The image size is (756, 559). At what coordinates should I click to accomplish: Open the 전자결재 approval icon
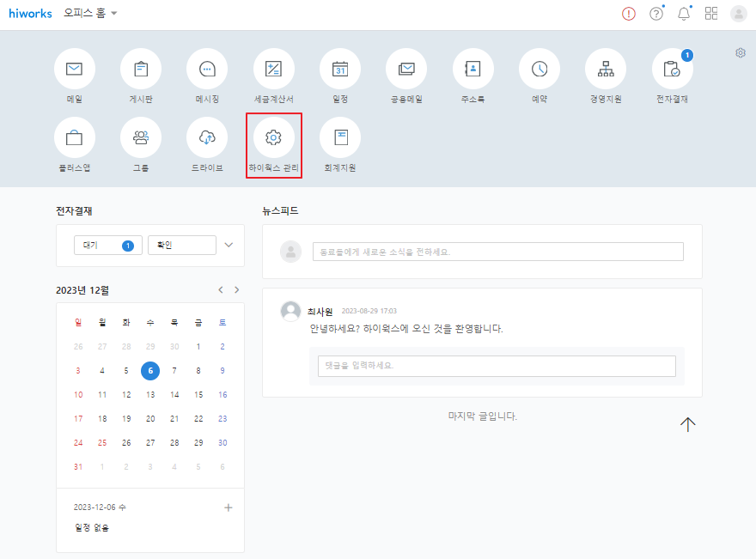pos(672,70)
